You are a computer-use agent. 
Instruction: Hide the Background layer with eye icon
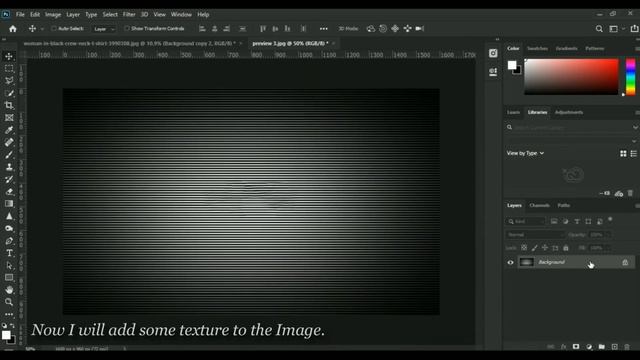510,262
